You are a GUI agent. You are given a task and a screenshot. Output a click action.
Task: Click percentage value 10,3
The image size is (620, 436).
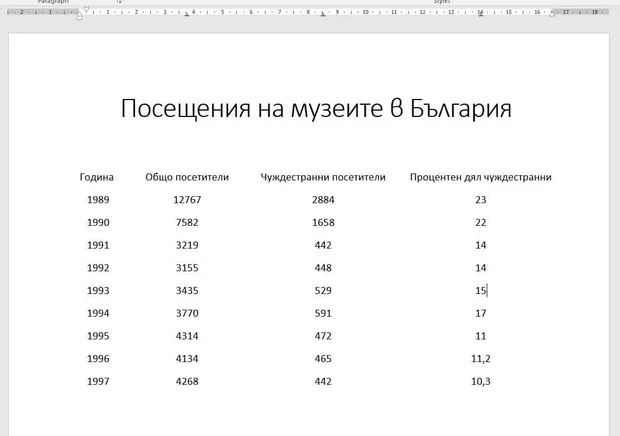[x=480, y=381]
